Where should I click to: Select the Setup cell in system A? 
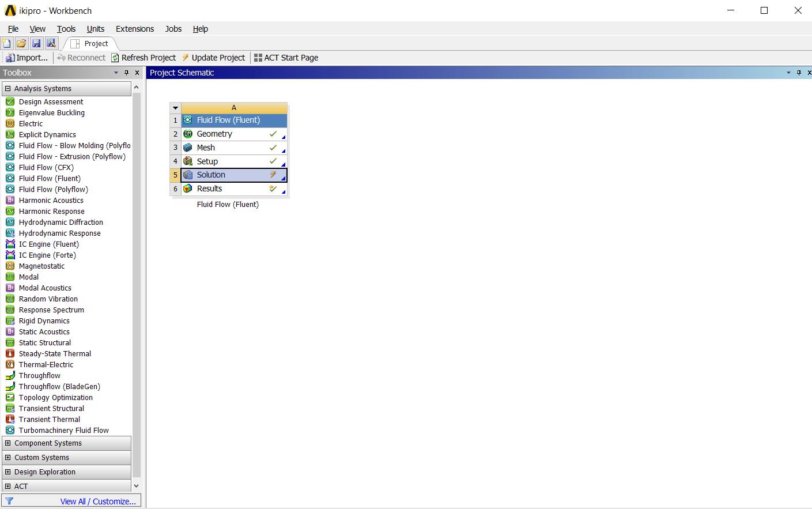pos(234,161)
